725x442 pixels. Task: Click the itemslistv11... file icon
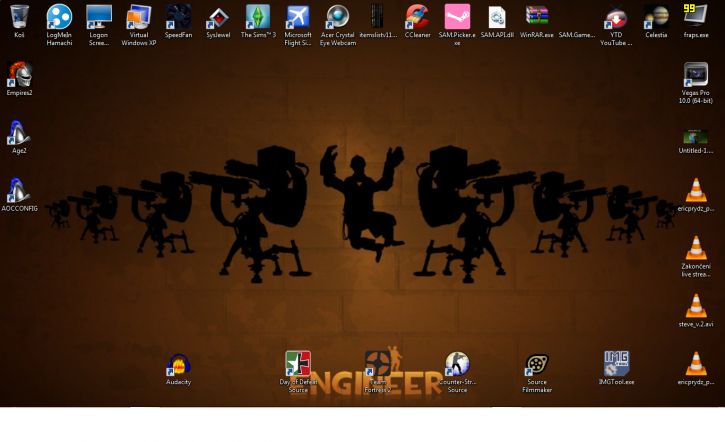[377, 16]
